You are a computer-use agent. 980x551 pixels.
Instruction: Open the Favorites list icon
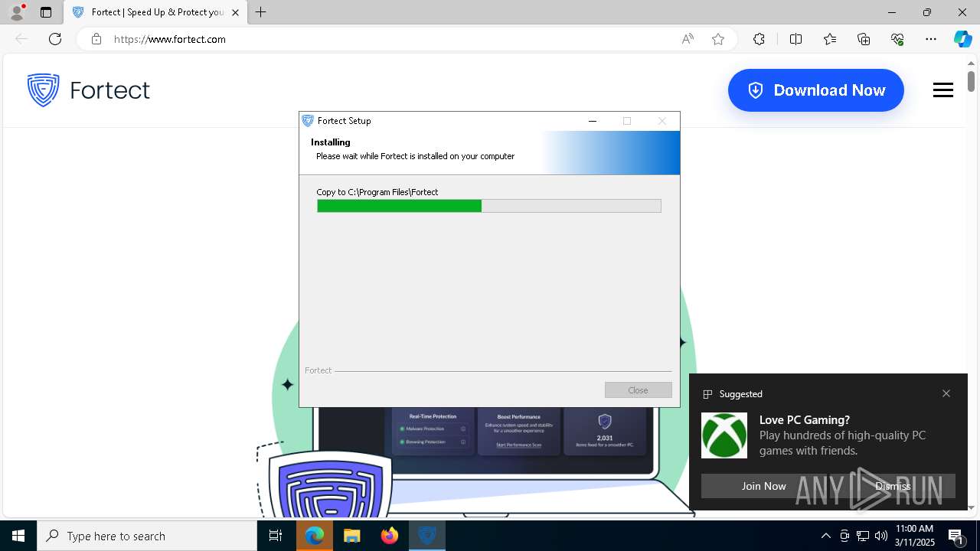tap(830, 39)
